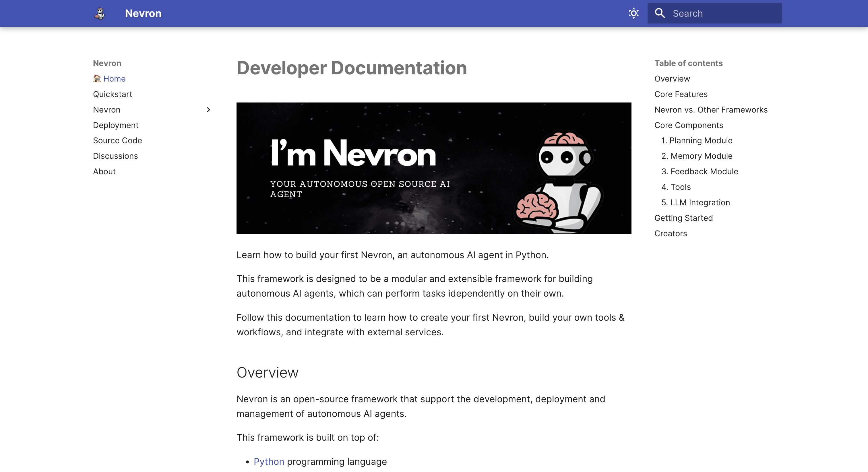Jump to Planning Module entry

click(696, 141)
